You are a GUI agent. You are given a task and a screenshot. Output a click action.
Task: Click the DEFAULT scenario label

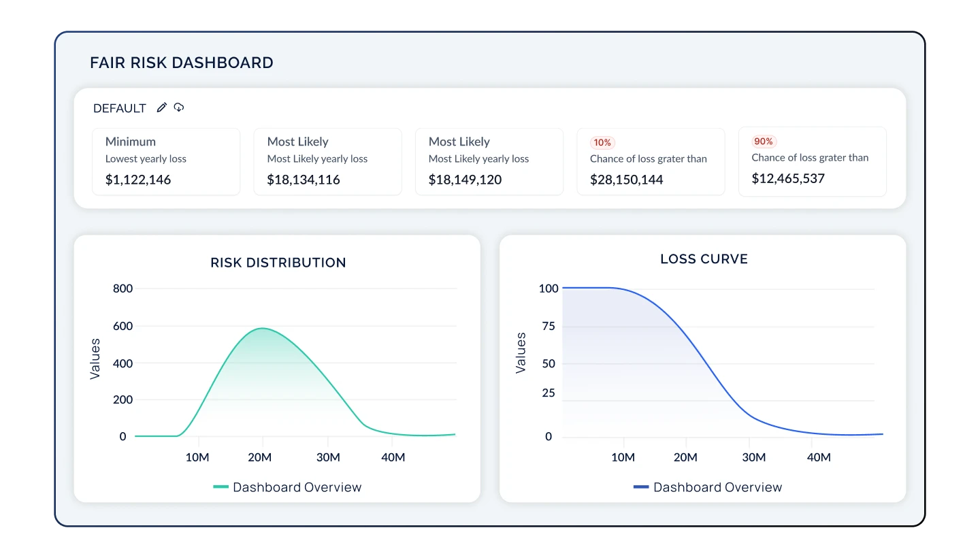[x=120, y=108]
